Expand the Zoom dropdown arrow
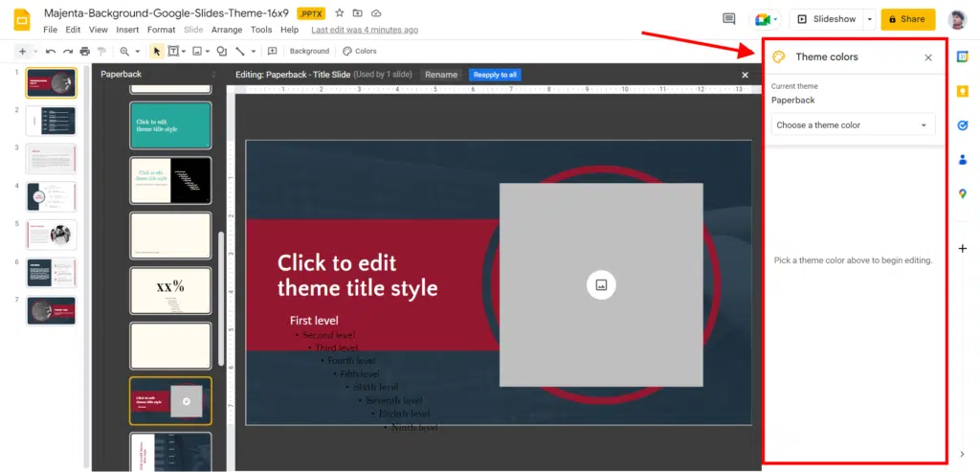This screenshot has width=980, height=472. [137, 51]
